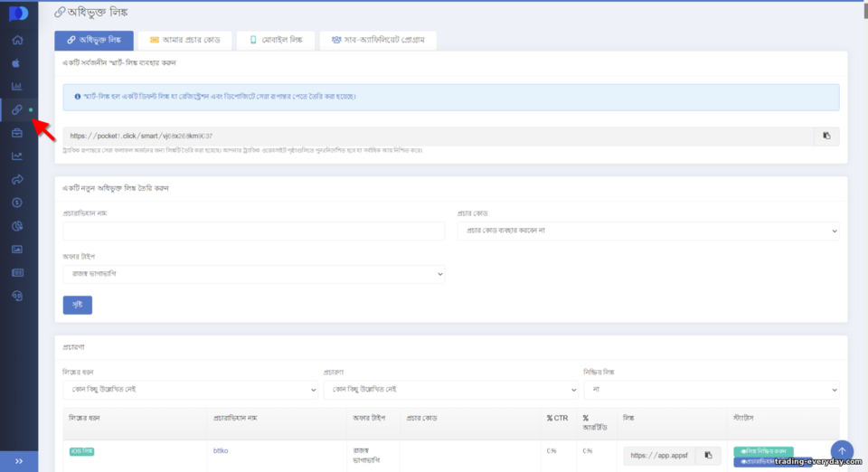Copy the https://app.appsf link in bitko row

point(708,456)
